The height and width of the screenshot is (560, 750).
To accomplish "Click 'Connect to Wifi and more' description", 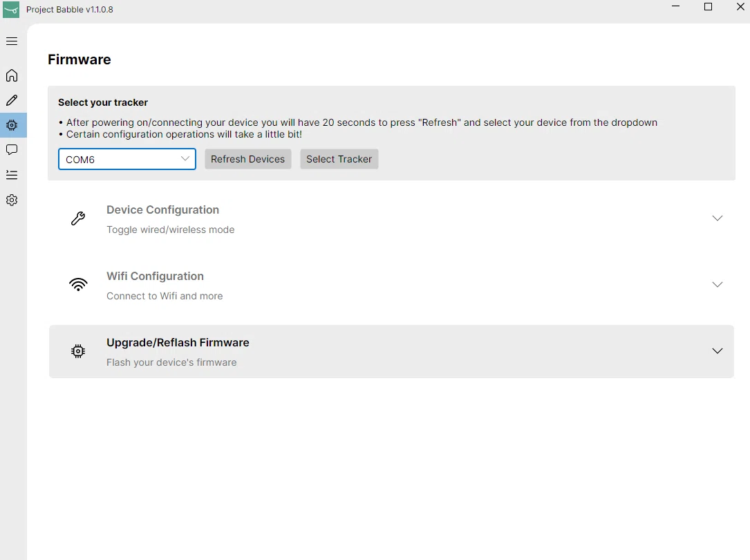I will 165,296.
